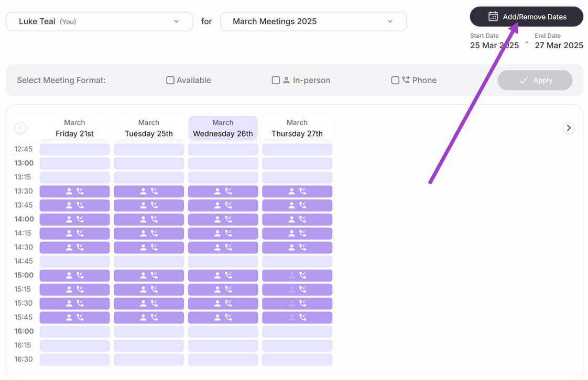Click person icon in Wednesday 26th 15:00 slot
588x380 pixels.
pos(217,275)
